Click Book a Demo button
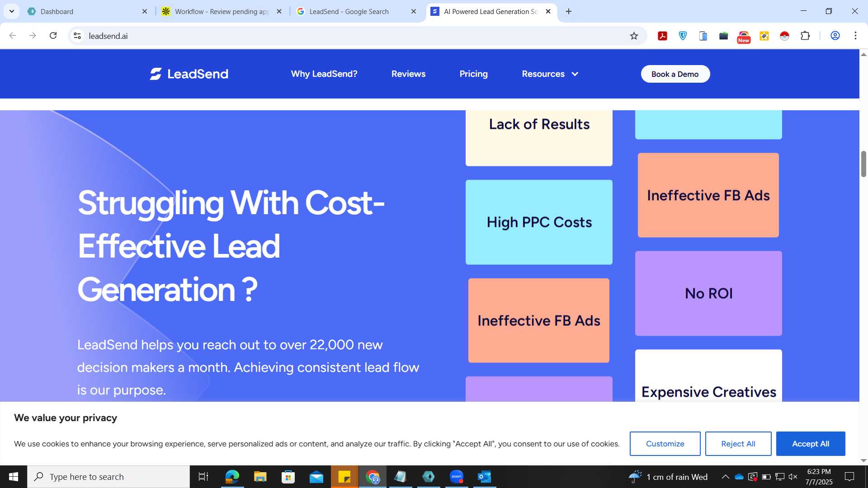This screenshot has height=488, width=868. pos(675,74)
